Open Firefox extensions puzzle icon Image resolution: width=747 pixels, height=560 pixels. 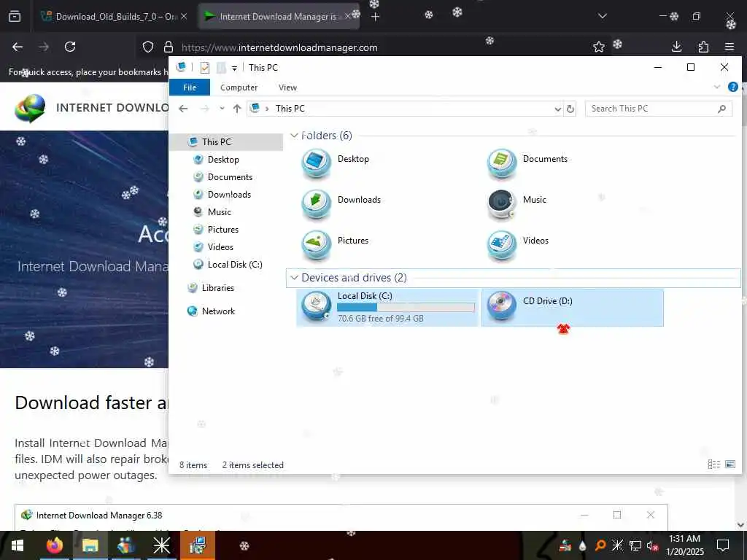[703, 47]
